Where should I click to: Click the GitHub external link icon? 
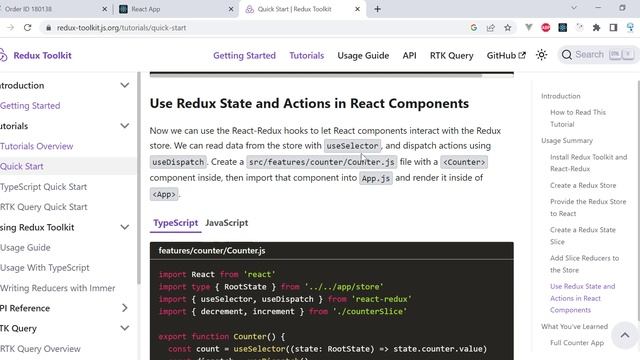pos(522,55)
